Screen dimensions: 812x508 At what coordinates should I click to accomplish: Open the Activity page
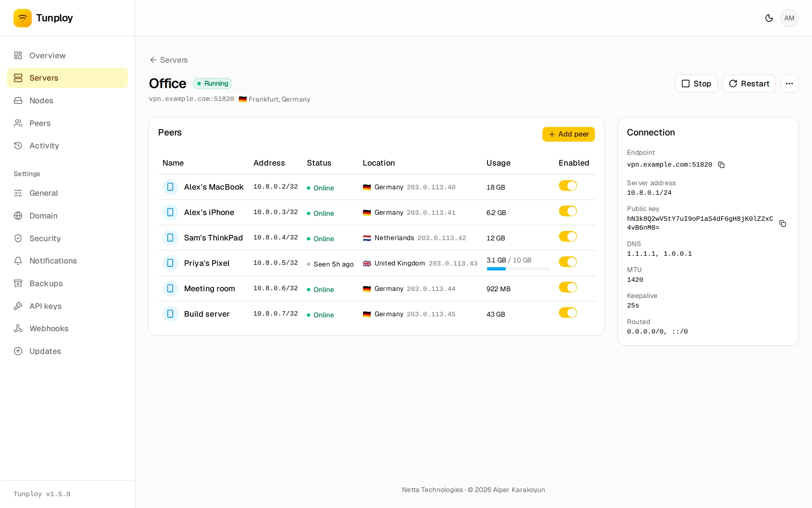[67, 146]
